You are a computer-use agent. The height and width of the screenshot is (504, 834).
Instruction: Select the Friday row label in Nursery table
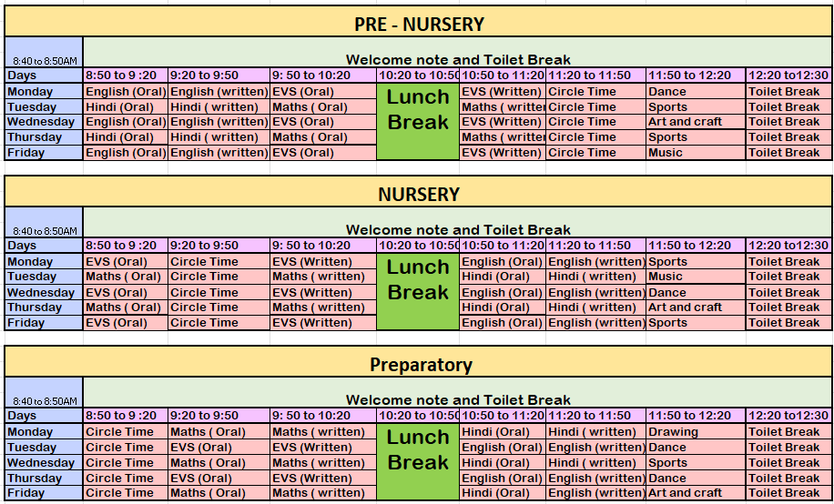pos(44,323)
